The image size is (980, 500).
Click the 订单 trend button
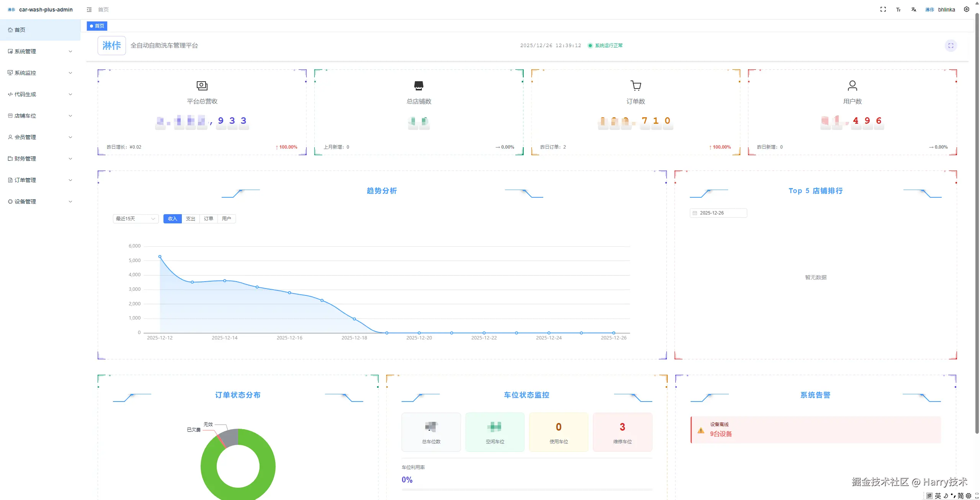tap(209, 219)
